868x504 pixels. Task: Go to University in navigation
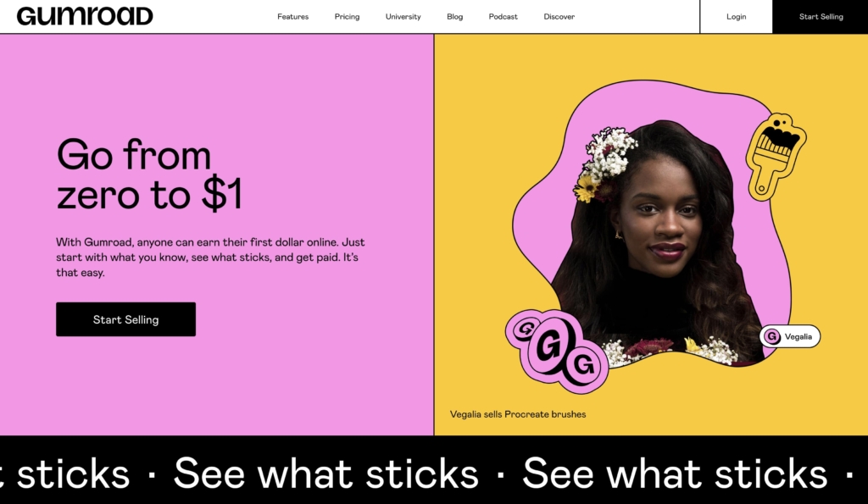(x=403, y=17)
